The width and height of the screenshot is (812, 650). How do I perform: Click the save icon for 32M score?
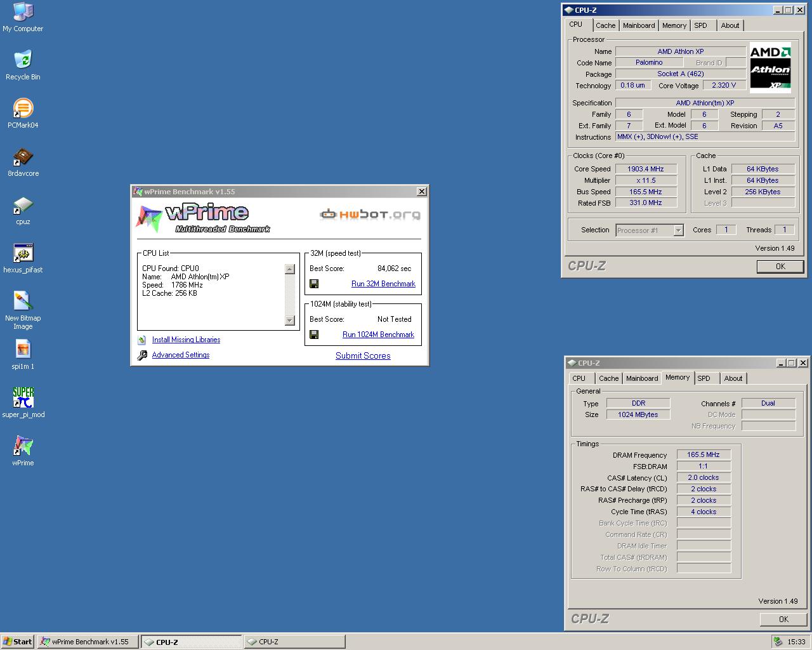tap(314, 284)
